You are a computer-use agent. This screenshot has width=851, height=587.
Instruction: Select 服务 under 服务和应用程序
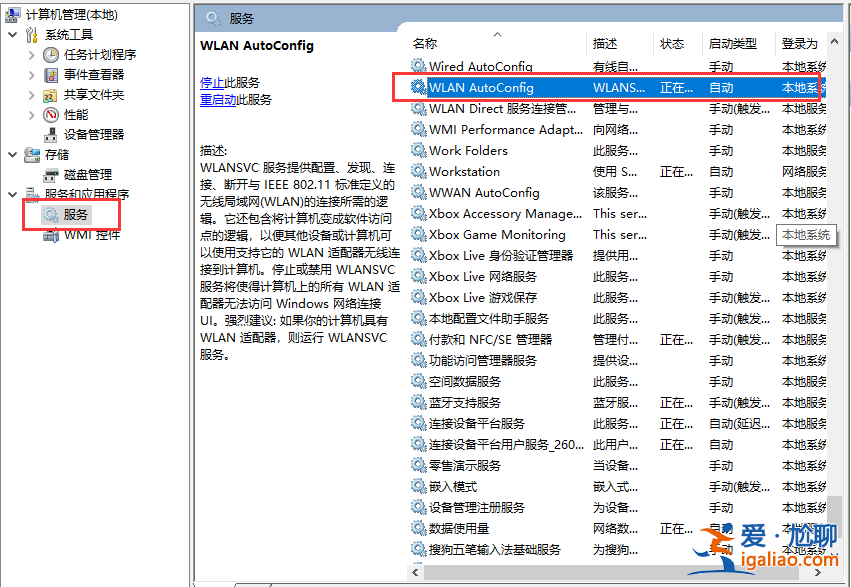[x=77, y=214]
